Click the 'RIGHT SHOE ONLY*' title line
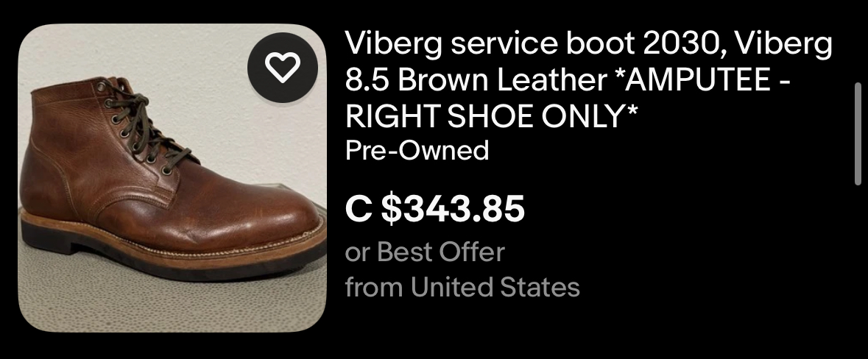868x359 pixels. [x=491, y=115]
